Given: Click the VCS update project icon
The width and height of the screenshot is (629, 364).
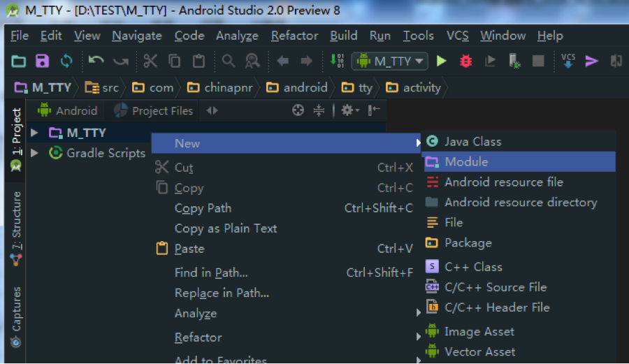Looking at the screenshot, I should click(568, 61).
